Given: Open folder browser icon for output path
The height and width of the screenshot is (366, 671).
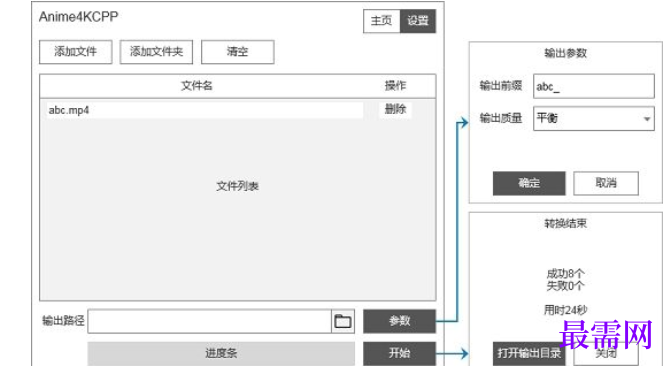Looking at the screenshot, I should click(x=343, y=321).
